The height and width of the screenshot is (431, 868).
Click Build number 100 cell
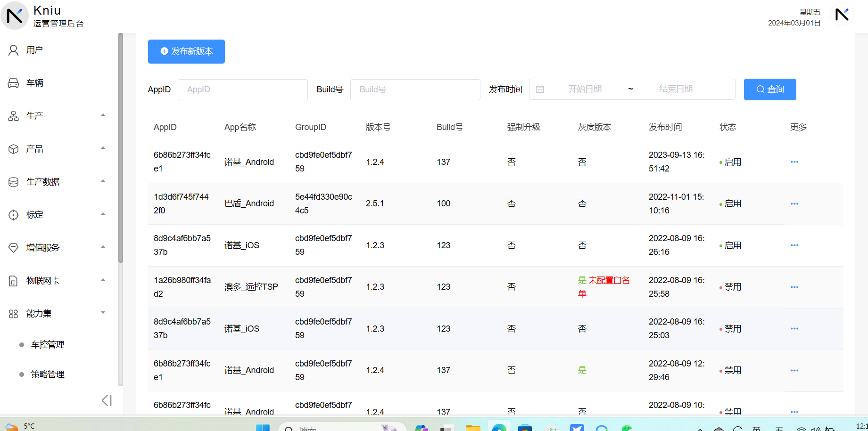(443, 203)
